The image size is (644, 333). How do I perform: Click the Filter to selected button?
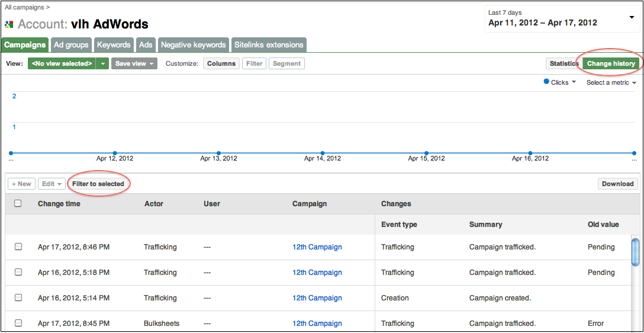[x=98, y=184]
